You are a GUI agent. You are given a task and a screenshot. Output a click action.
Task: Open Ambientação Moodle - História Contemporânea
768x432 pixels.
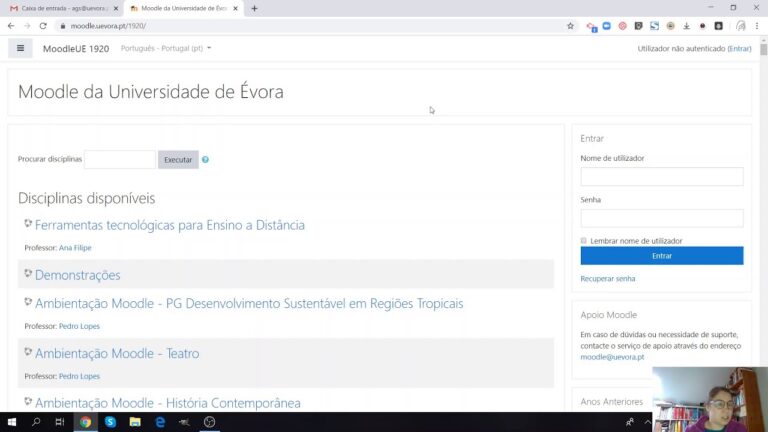point(168,403)
